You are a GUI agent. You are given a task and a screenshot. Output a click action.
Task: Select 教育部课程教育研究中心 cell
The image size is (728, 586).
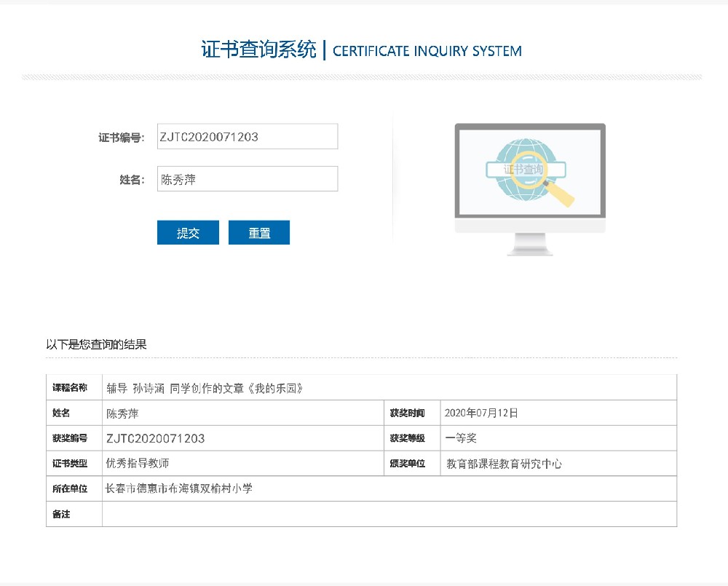tap(558, 464)
